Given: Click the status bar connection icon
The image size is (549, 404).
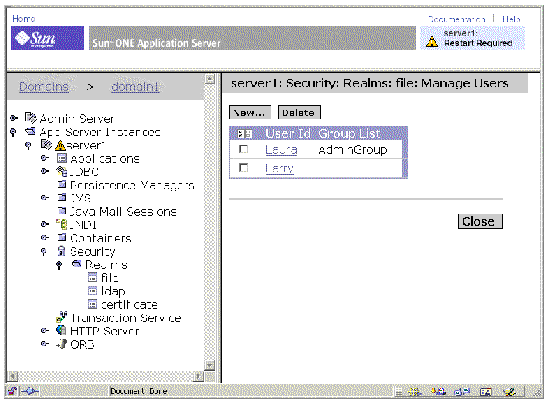Looking at the screenshot, I should click(29, 391).
